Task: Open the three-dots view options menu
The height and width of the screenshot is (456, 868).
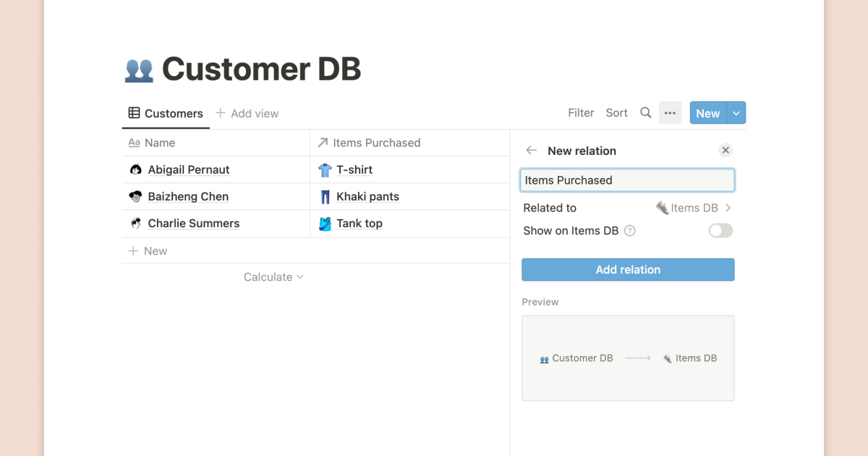Action: click(670, 113)
